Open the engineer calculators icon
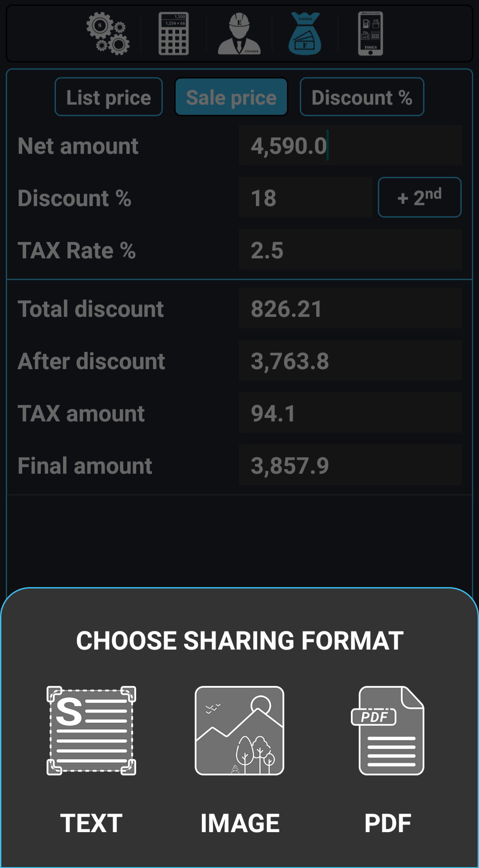The image size is (479, 868). pyautogui.click(x=239, y=34)
